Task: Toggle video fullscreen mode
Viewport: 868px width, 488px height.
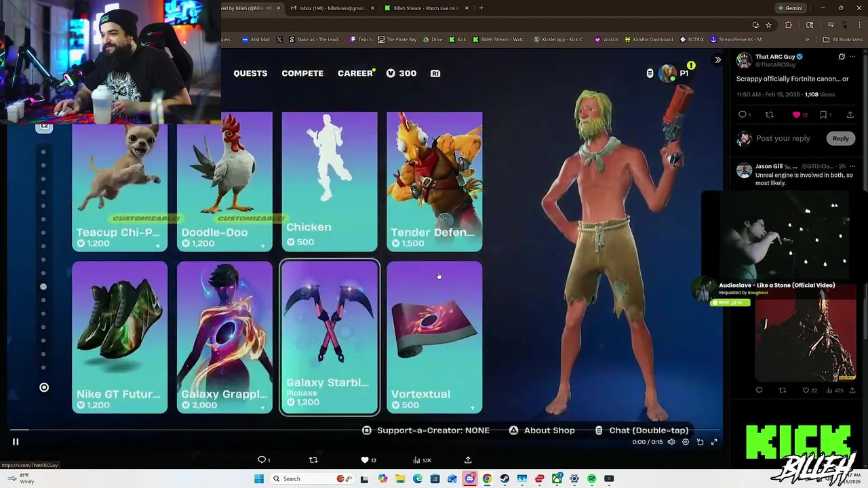Action: click(714, 442)
